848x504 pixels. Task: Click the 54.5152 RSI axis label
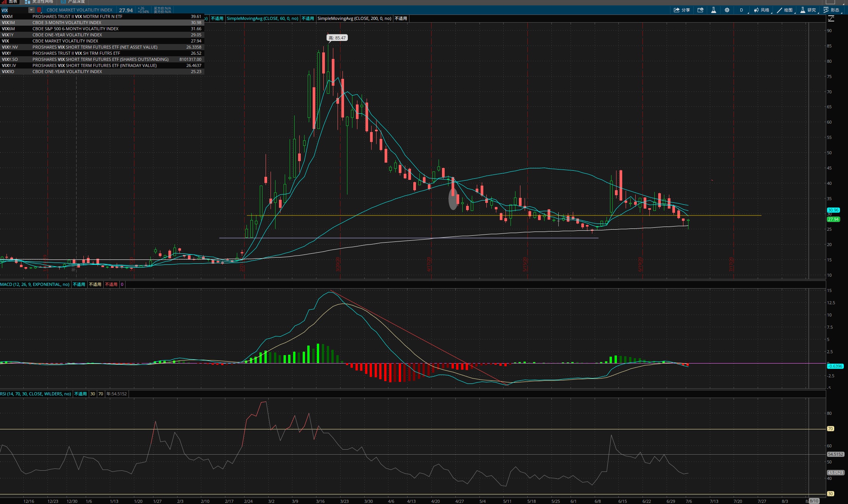835,454
